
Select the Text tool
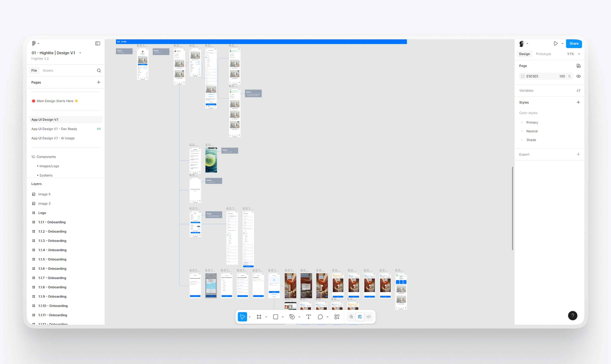[309, 317]
